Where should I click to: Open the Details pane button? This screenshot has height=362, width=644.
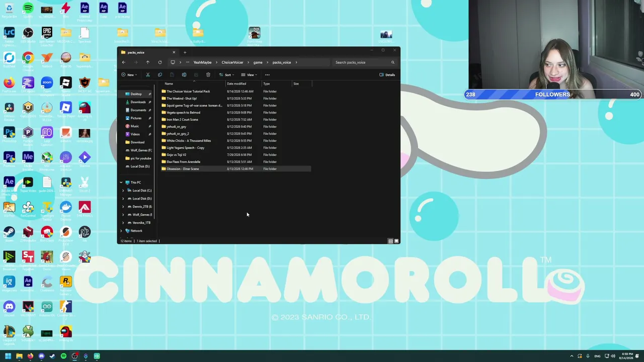tap(387, 75)
